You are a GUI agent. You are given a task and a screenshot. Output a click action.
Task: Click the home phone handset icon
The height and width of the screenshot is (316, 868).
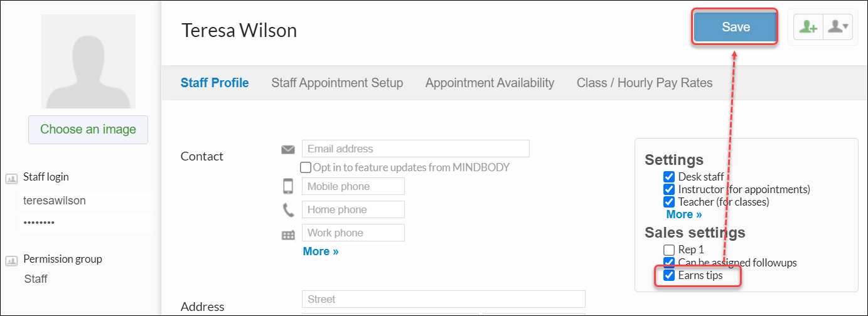[x=288, y=210]
